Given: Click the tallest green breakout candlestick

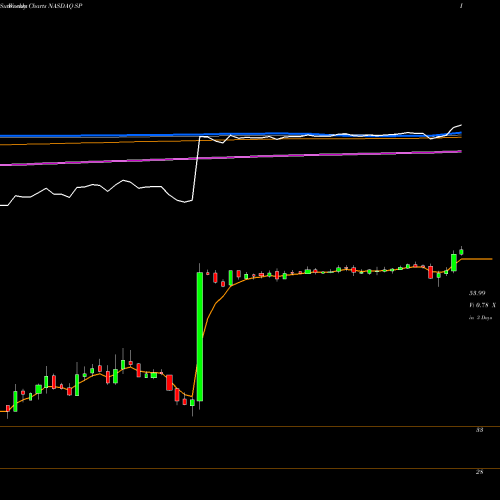Looking at the screenshot, I should pyautogui.click(x=200, y=337).
